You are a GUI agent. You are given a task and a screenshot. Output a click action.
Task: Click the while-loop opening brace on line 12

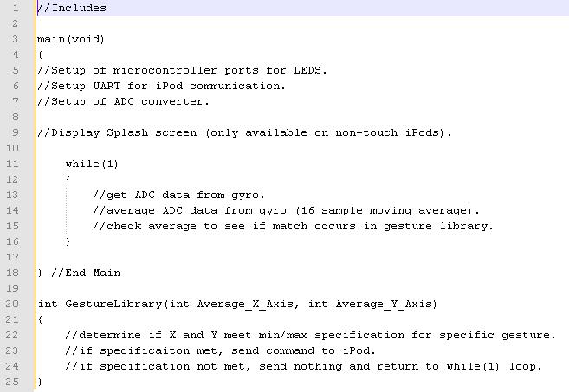click(x=68, y=179)
